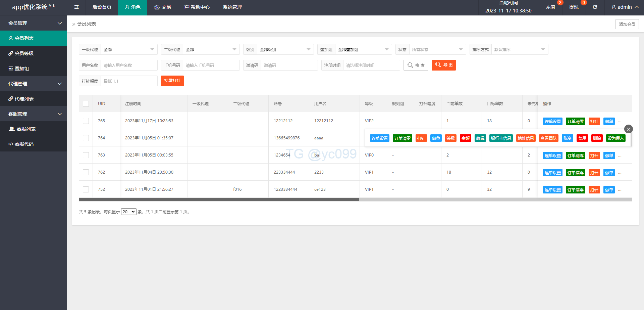Select the checkbox for UID 752
The height and width of the screenshot is (310, 644).
coord(86,189)
